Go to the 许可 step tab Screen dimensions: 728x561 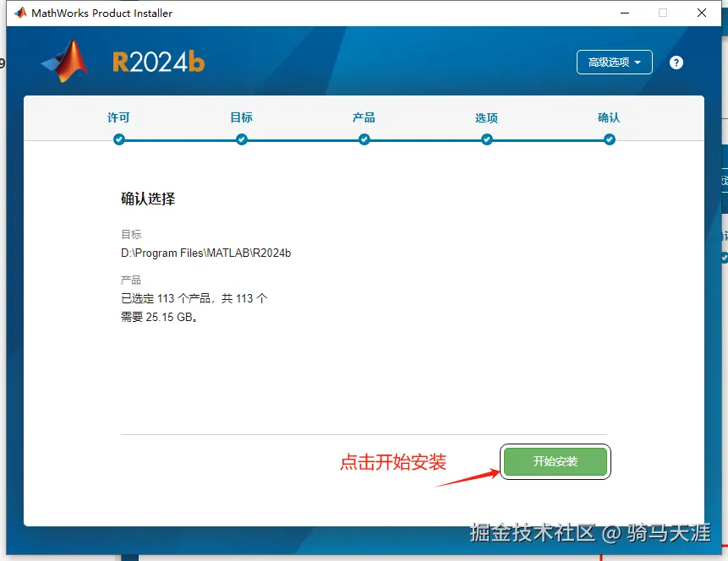[x=119, y=117]
